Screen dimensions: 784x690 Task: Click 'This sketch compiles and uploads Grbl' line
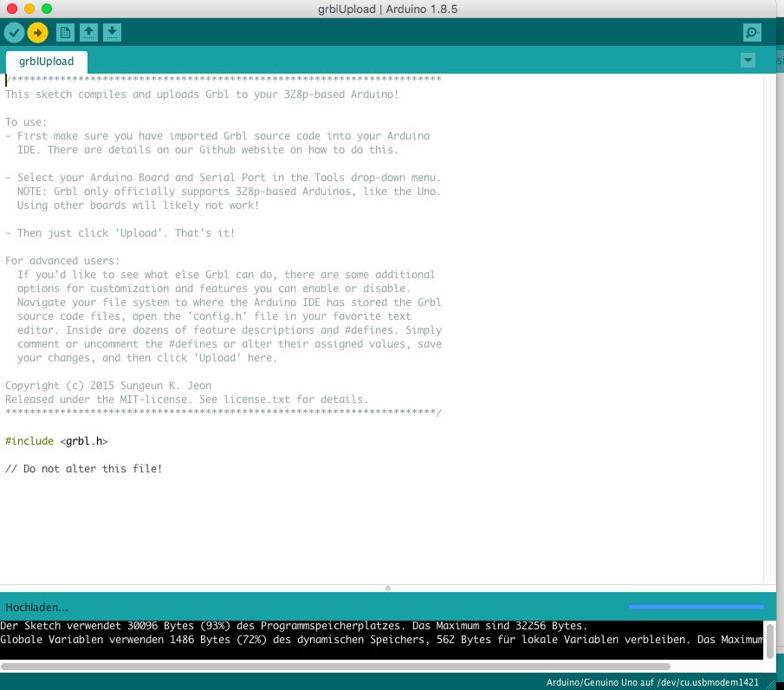(x=202, y=94)
